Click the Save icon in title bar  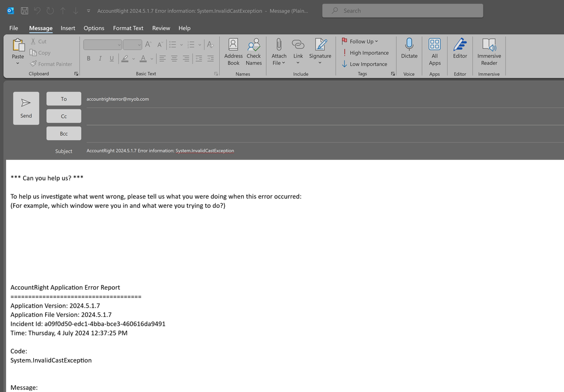coord(25,11)
